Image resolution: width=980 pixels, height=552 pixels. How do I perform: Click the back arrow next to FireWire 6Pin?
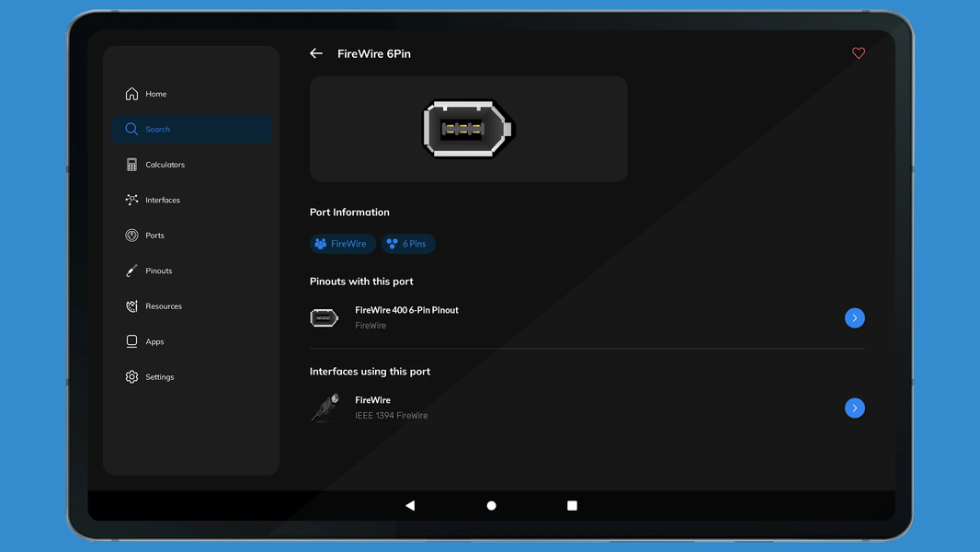[315, 53]
